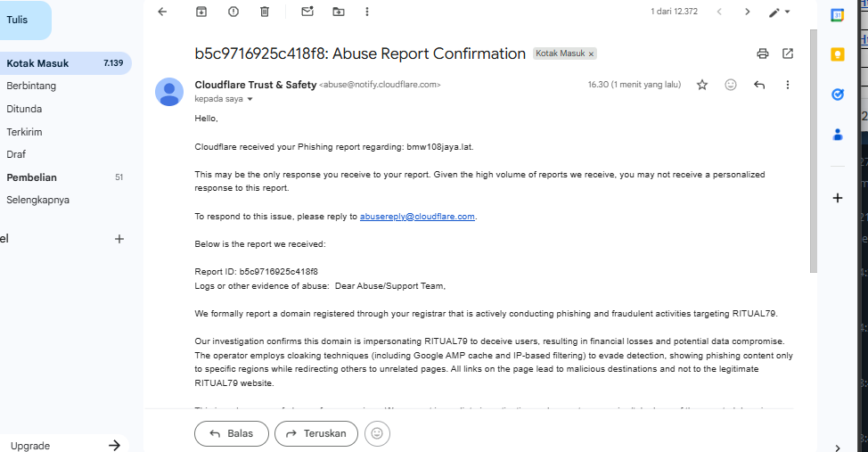Open the Terkirim folder

(x=24, y=132)
